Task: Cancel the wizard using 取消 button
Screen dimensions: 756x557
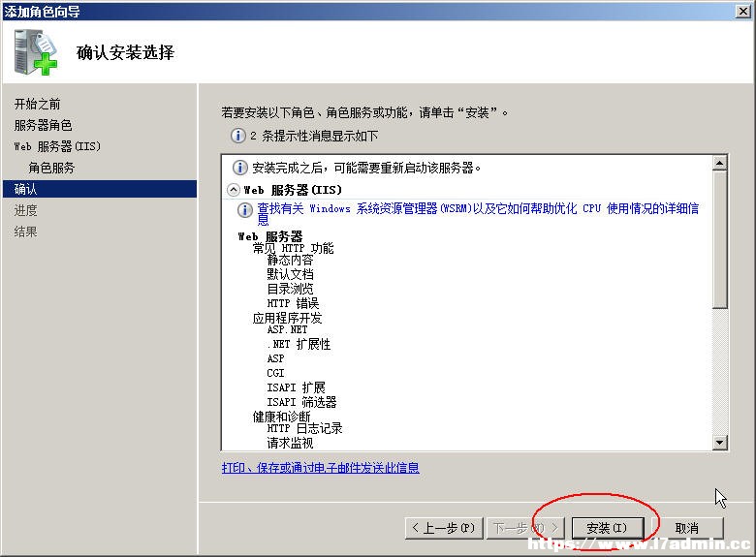Action: pyautogui.click(x=687, y=528)
